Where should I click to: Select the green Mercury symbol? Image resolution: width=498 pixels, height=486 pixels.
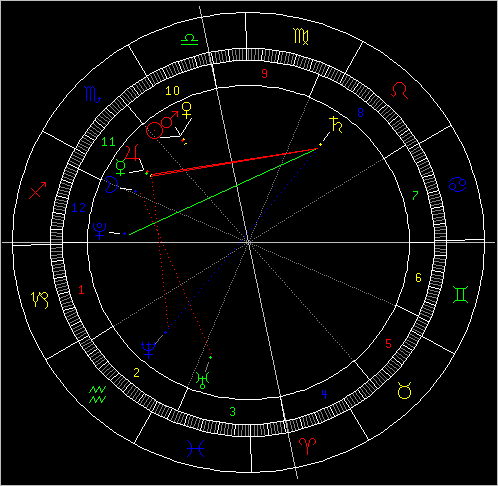(x=120, y=168)
